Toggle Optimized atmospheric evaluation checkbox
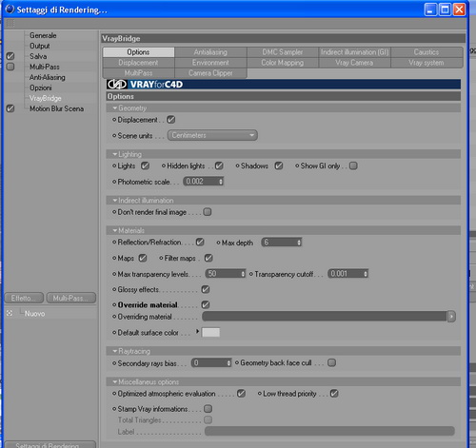The height and width of the screenshot is (448, 476). pos(242,394)
